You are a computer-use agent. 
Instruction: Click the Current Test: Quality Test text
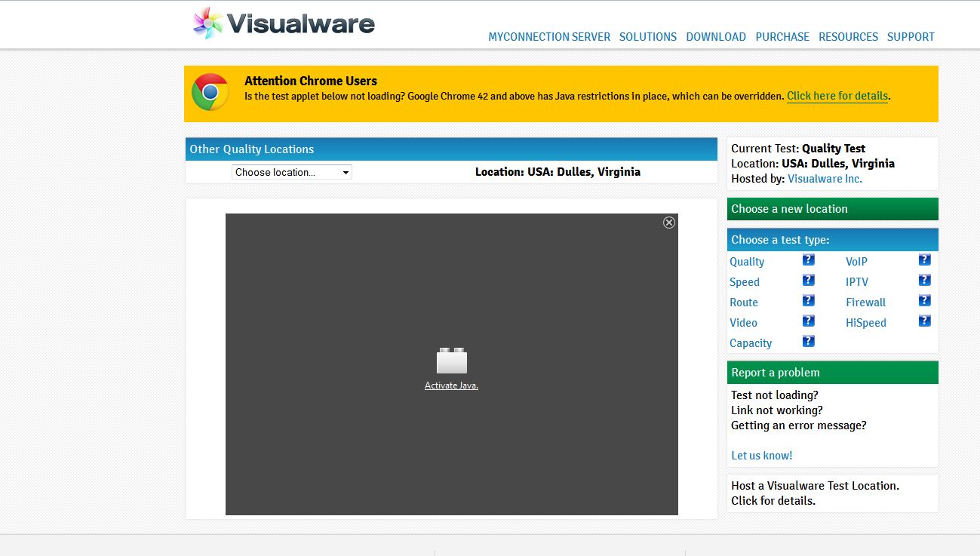point(798,149)
